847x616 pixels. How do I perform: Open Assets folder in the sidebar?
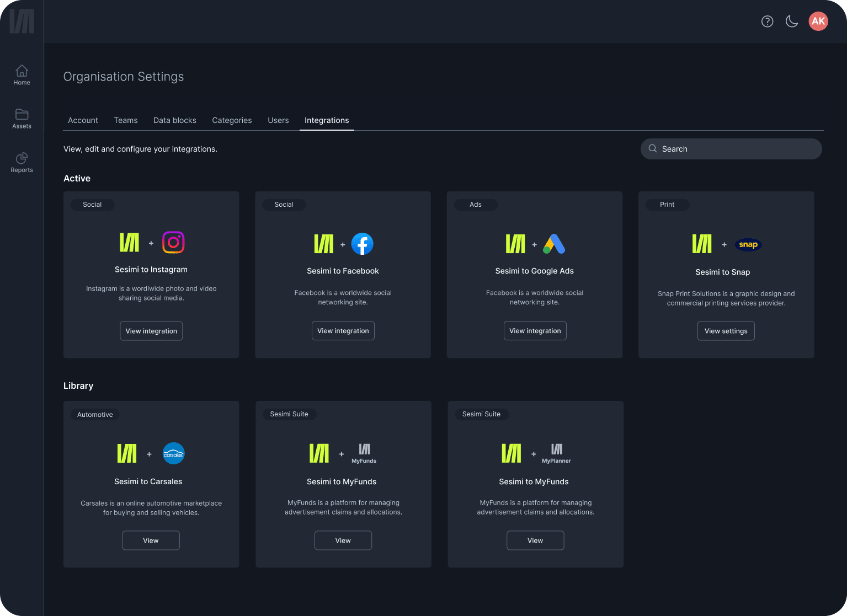click(x=22, y=119)
